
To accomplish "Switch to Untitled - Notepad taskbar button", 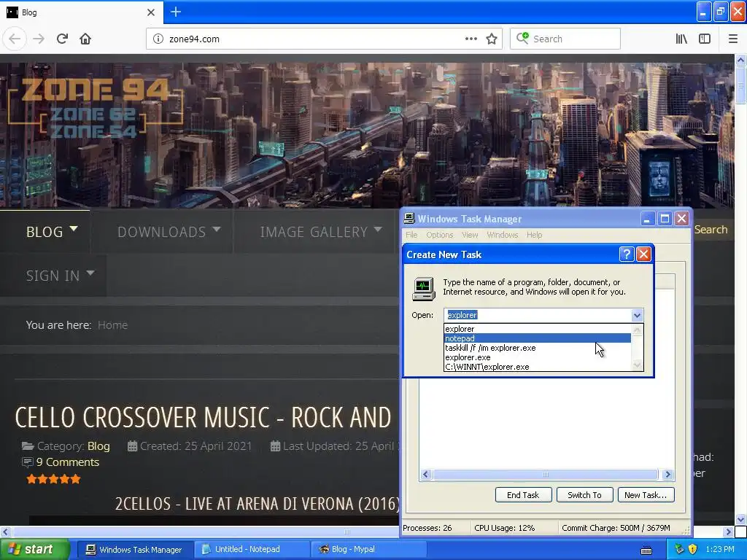I will click(x=252, y=549).
